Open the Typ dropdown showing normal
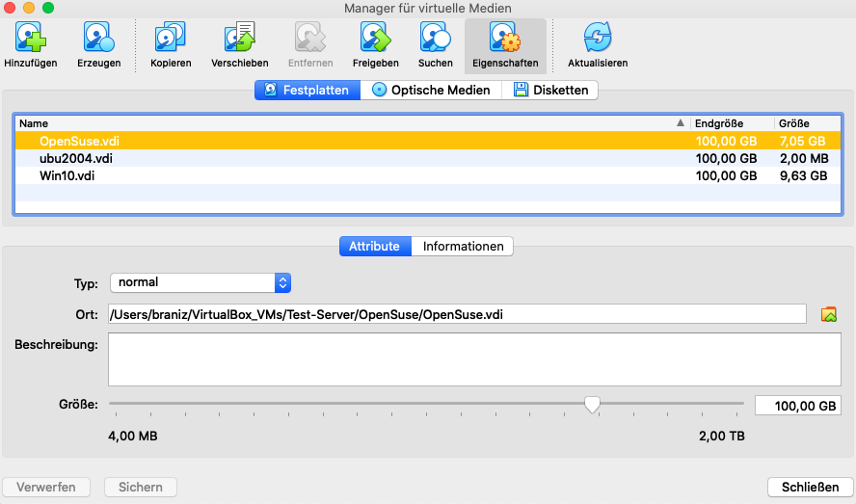 point(201,282)
